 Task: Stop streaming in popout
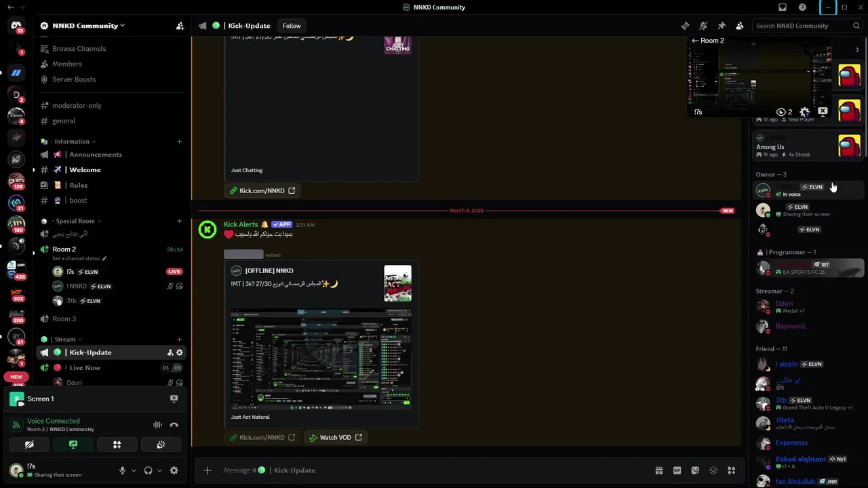[x=822, y=111]
